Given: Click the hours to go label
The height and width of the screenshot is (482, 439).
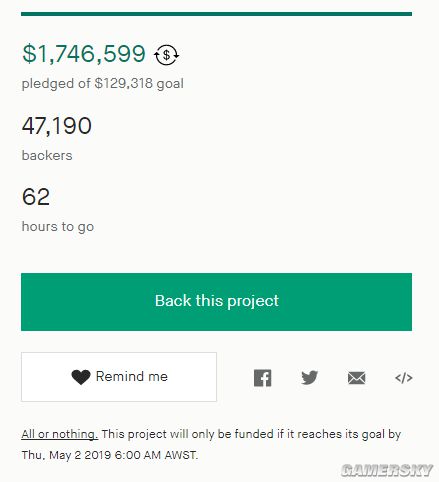Looking at the screenshot, I should 58,227.
